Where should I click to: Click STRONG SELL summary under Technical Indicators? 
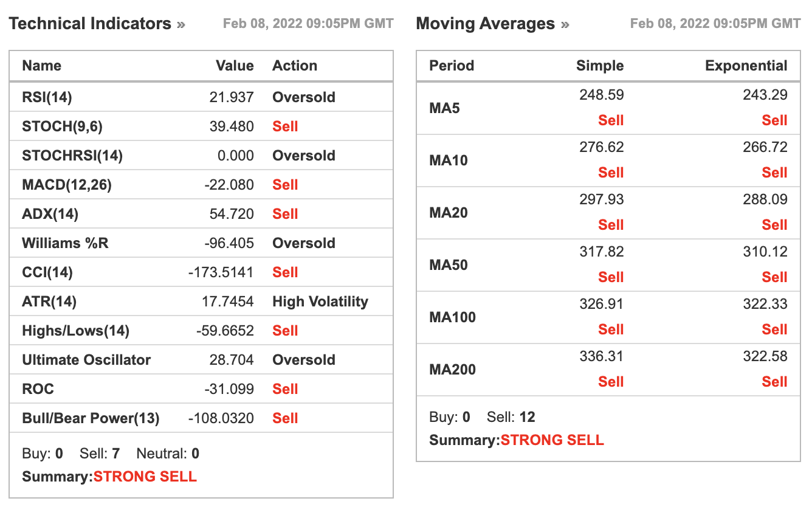coord(145,477)
